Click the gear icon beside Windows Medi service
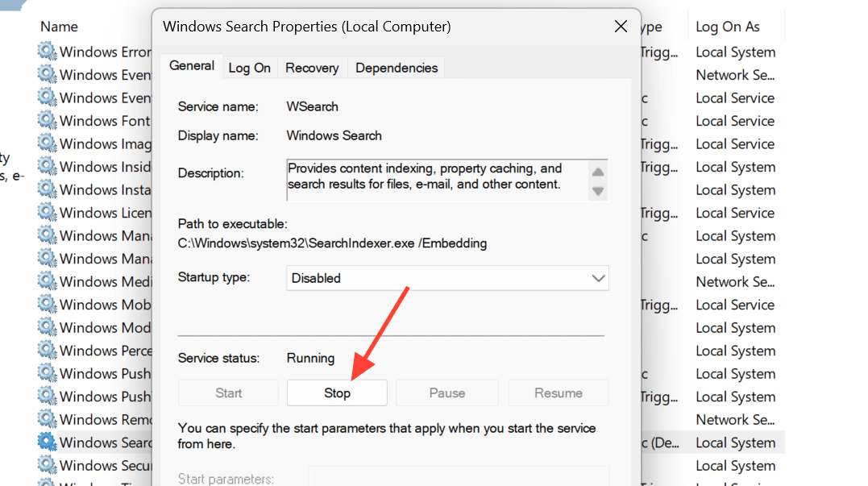This screenshot has width=868, height=486. (x=47, y=281)
